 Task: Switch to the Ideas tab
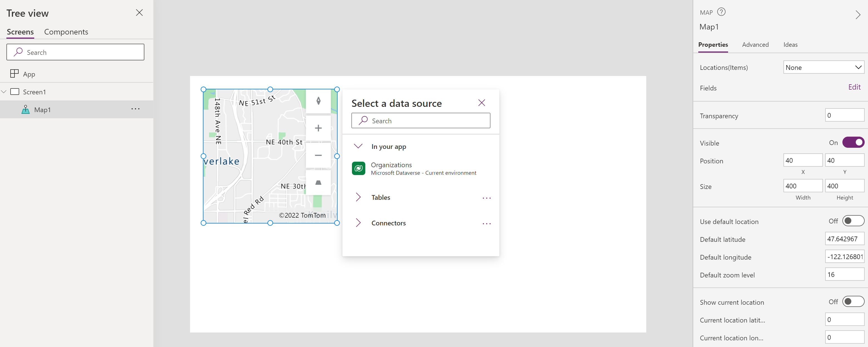point(789,44)
